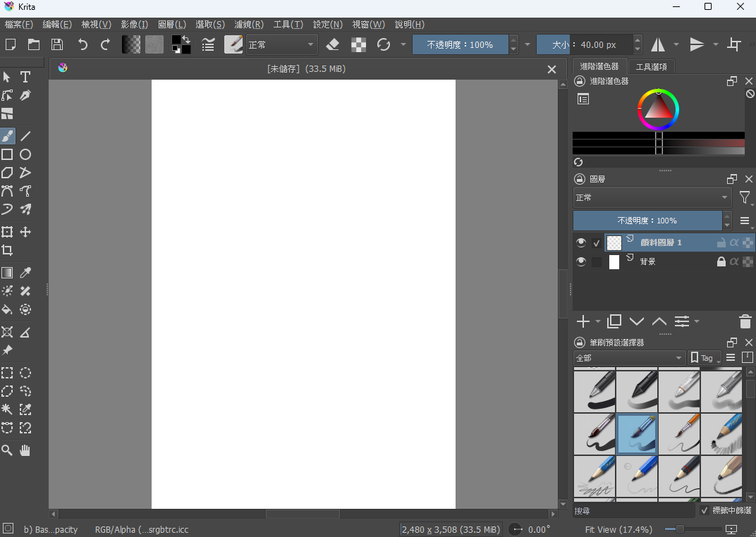
Task: Uncheck the 標籤中篩選 checkbox
Action: coord(705,510)
